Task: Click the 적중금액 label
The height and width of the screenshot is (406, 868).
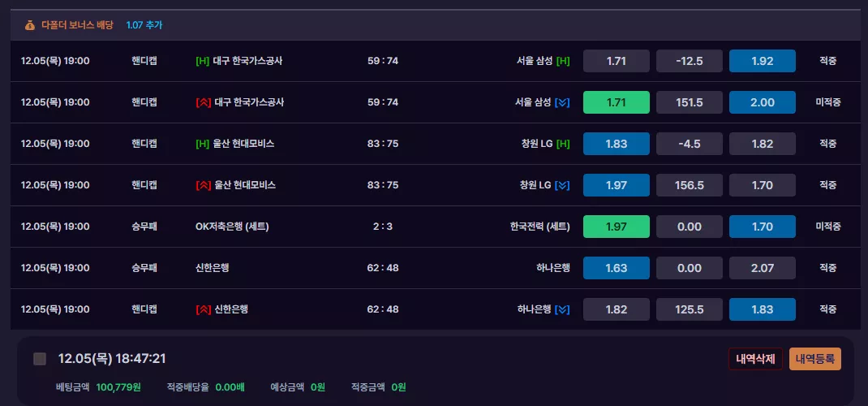Action: point(368,387)
